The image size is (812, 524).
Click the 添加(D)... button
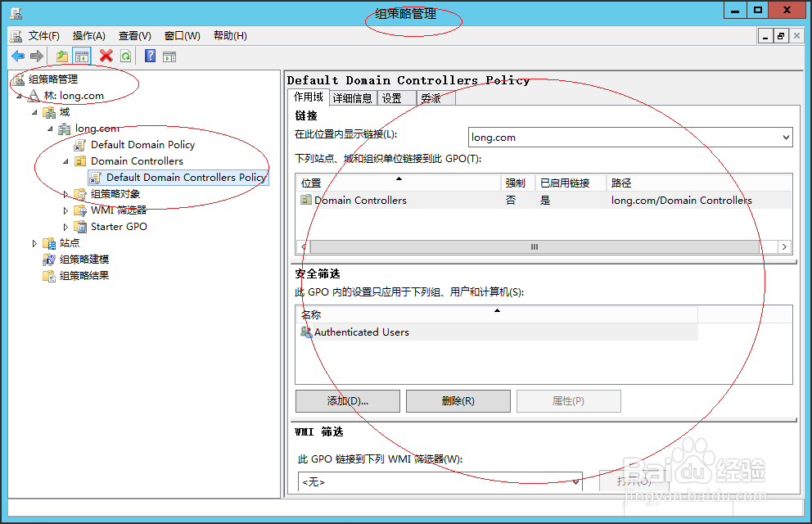click(x=348, y=400)
